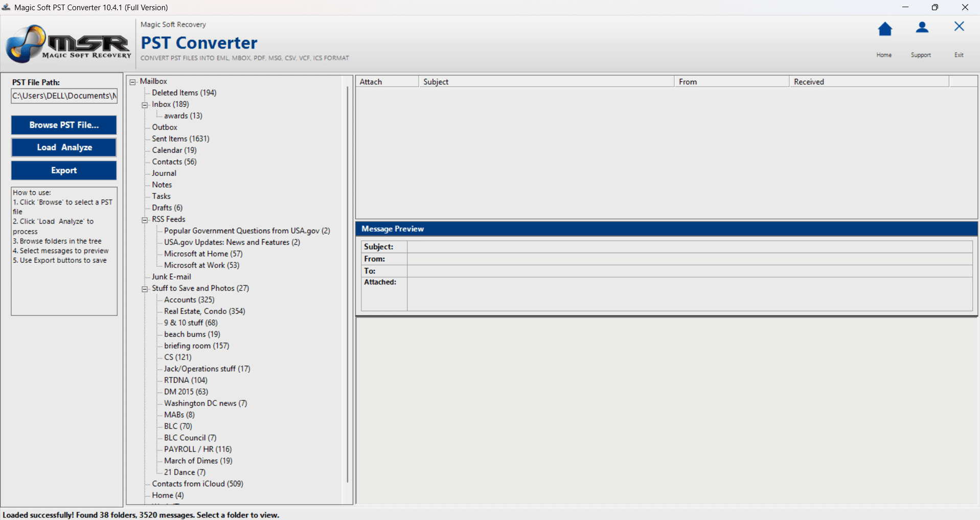Screen dimensions: 980x520
Task: Select the Junk E-mail folder
Action: click(x=171, y=277)
